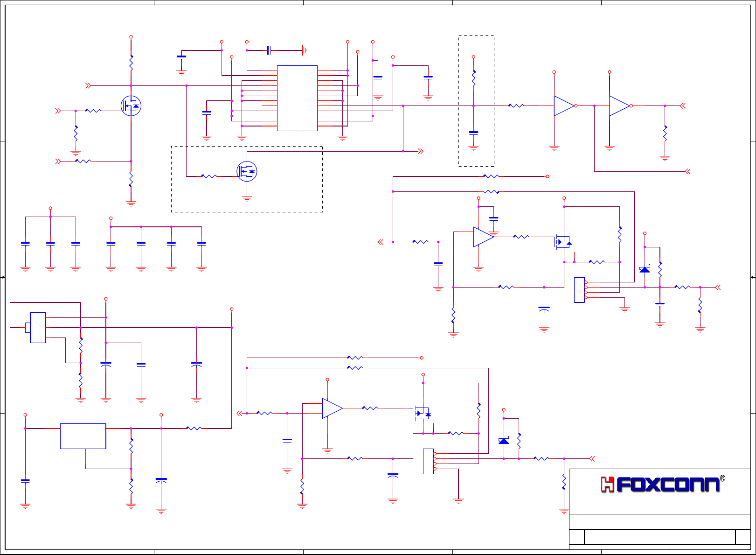This screenshot has height=555, width=756.
Task: Click the large IC rectangle with many pins
Action: [x=297, y=98]
